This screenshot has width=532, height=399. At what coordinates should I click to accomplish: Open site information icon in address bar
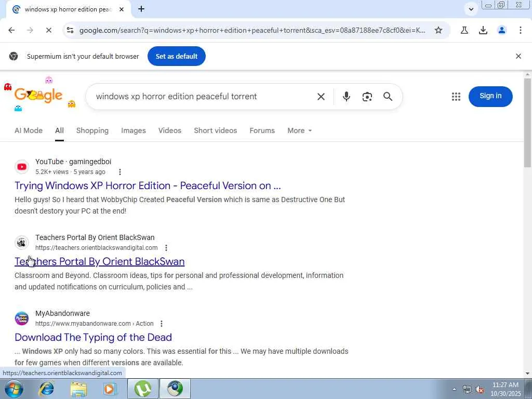tap(70, 30)
